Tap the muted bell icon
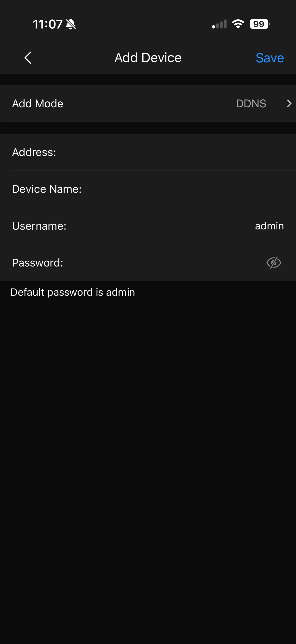296x644 pixels. pyautogui.click(x=71, y=24)
